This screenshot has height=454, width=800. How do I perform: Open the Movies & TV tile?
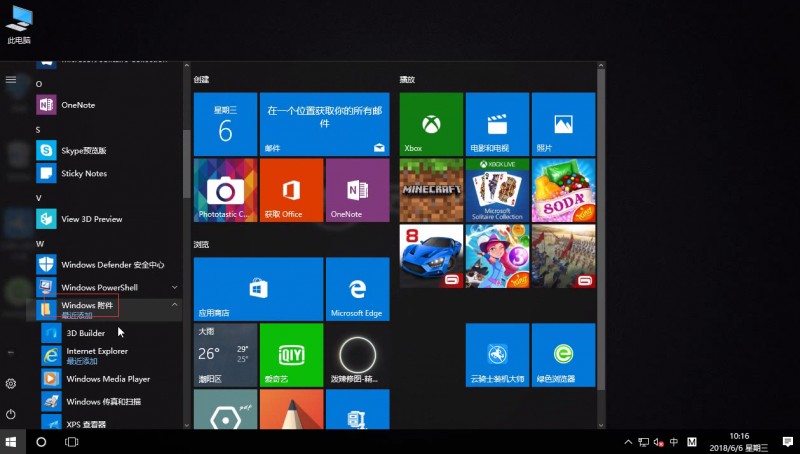click(497, 124)
